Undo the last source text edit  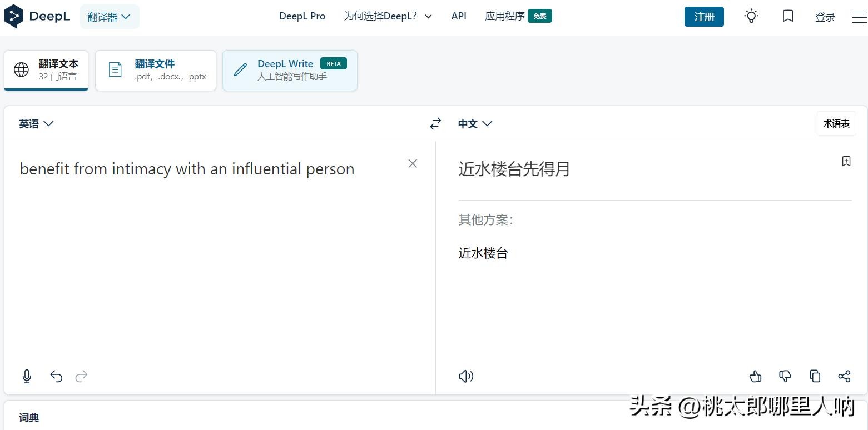[56, 377]
